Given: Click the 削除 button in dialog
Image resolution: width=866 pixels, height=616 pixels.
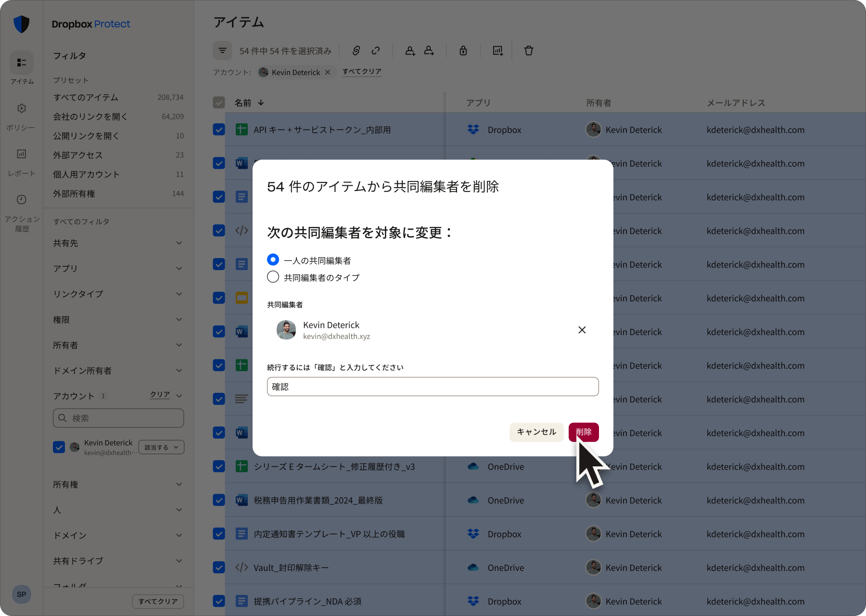Looking at the screenshot, I should click(x=584, y=432).
